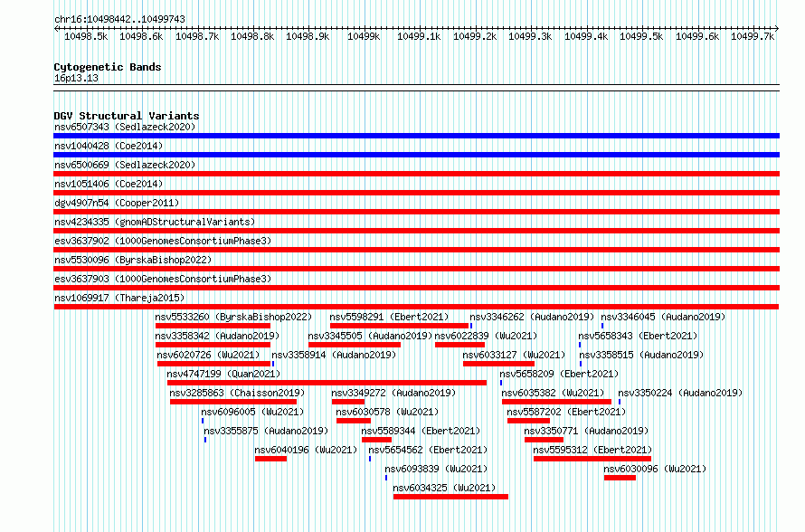This screenshot has width=805, height=532.
Task: Click blue marker below nsv3358515 (Audano2019)
Action: tap(581, 364)
